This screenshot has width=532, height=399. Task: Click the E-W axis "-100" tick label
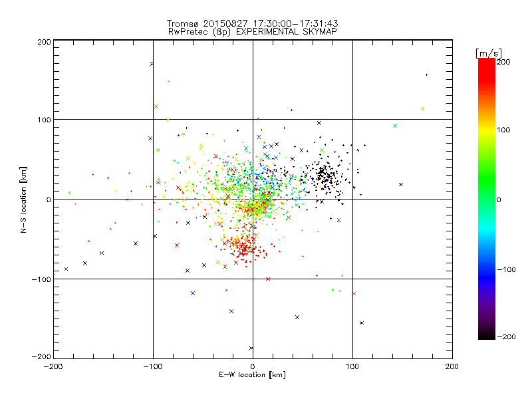(x=153, y=366)
